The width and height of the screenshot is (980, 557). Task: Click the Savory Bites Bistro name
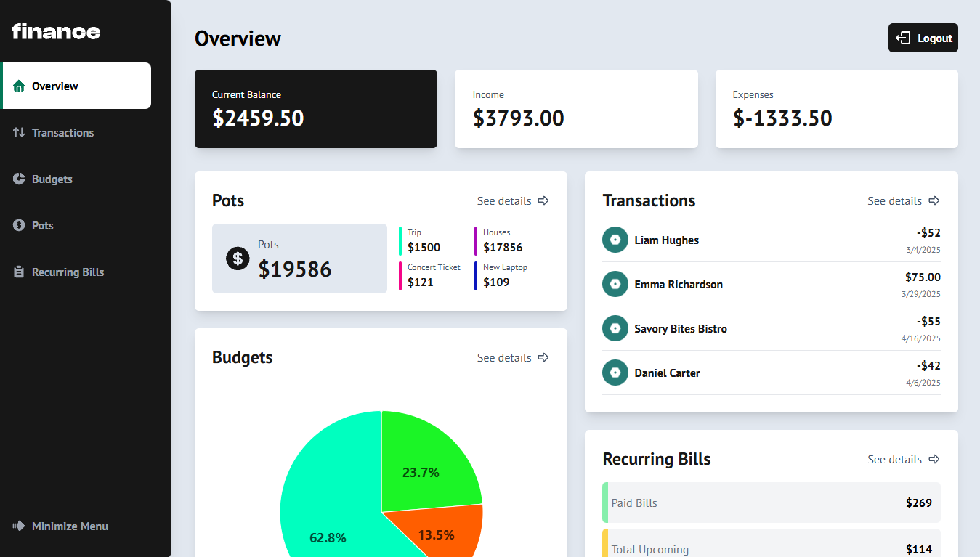(x=681, y=329)
